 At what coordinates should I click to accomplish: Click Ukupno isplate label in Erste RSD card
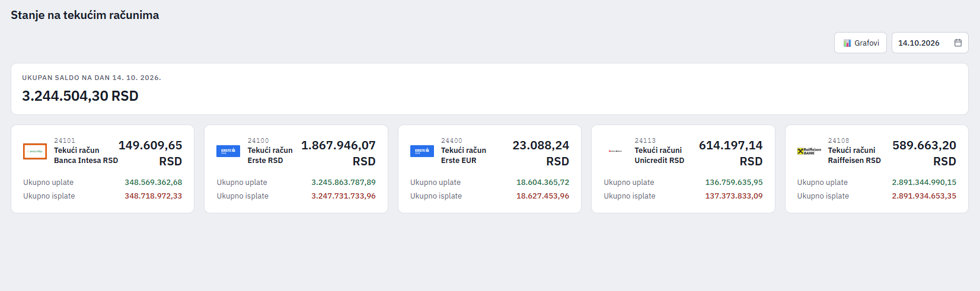[242, 196]
